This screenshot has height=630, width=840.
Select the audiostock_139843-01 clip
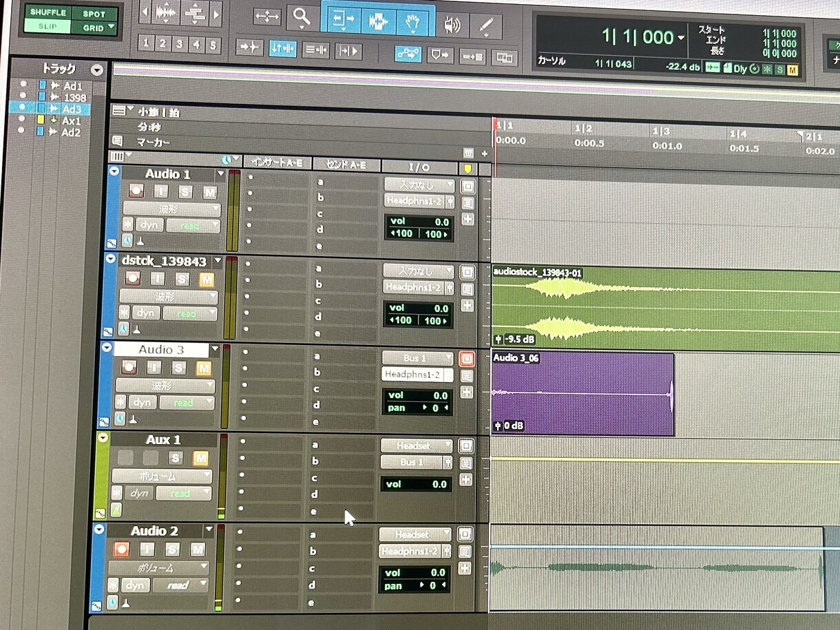pos(666,308)
